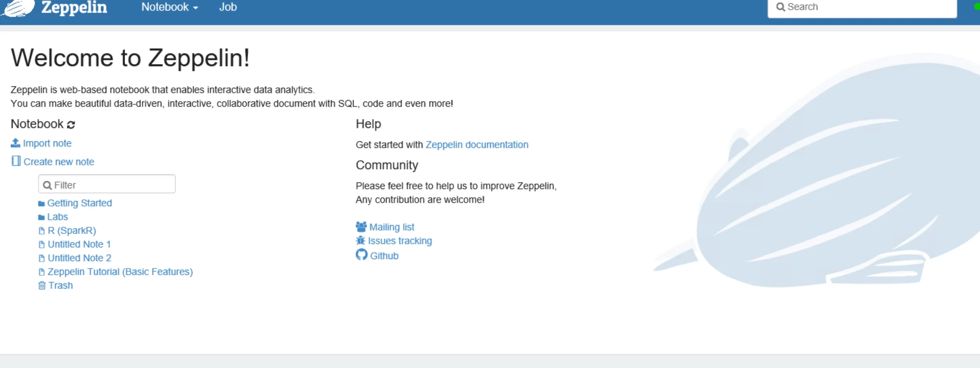Expand the Getting Started folder
The height and width of the screenshot is (368, 980).
click(x=80, y=203)
